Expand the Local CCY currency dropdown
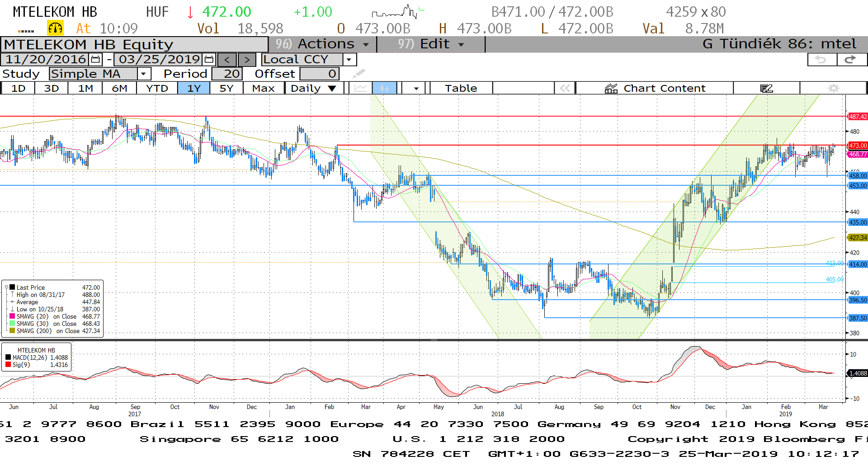This screenshot has width=868, height=470. 349,60
